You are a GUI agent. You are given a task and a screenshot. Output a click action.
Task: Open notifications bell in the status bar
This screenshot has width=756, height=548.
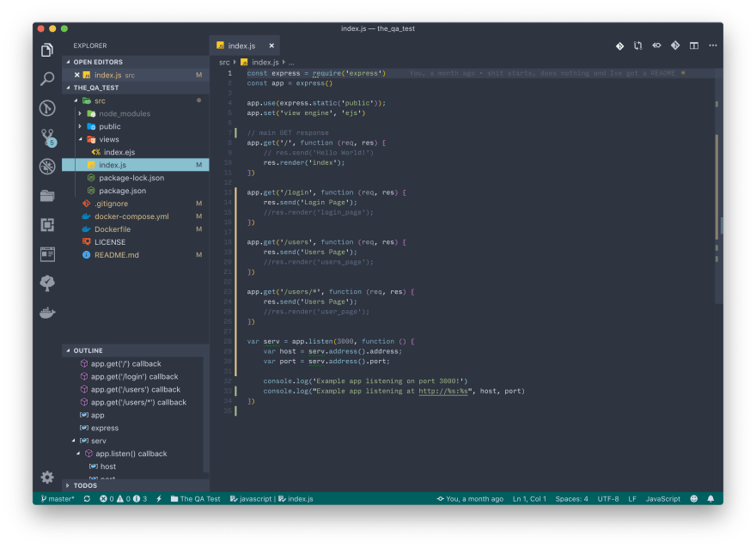pos(710,499)
